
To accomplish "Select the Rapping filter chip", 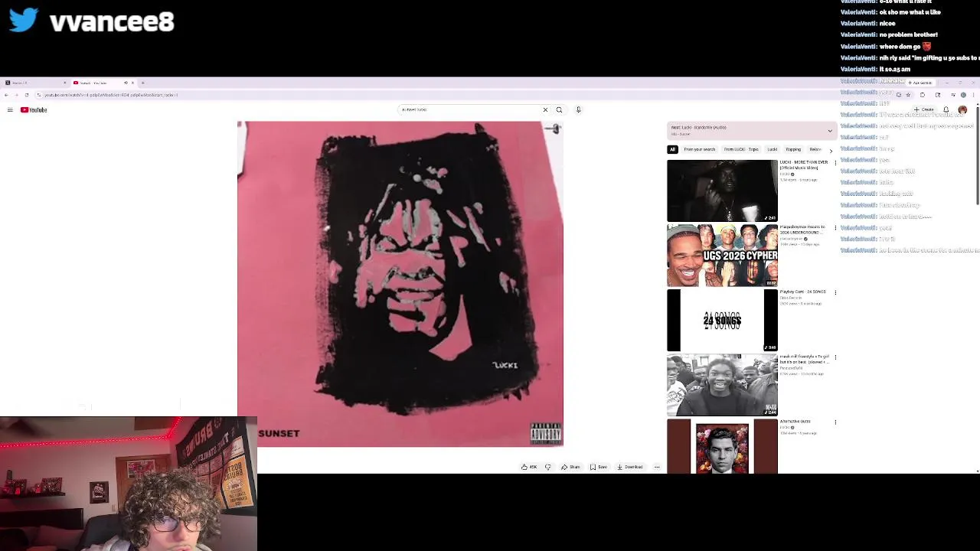I will [x=793, y=149].
